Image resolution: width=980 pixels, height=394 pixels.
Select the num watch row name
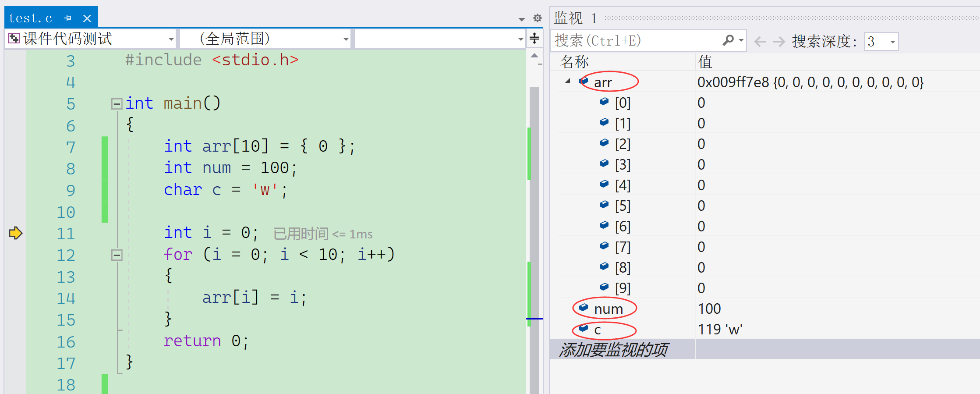[x=609, y=309]
